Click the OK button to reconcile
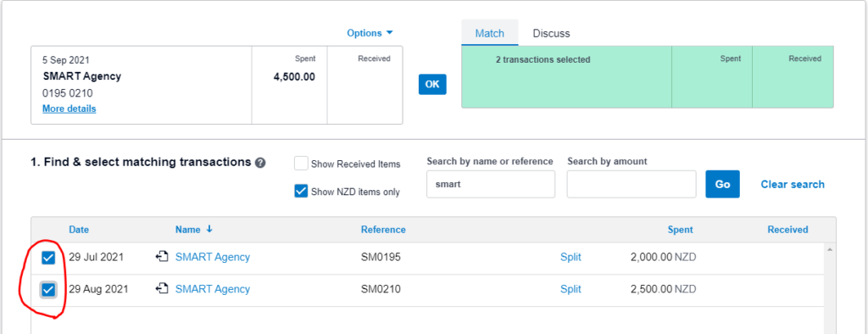This screenshot has height=334, width=868. point(432,84)
